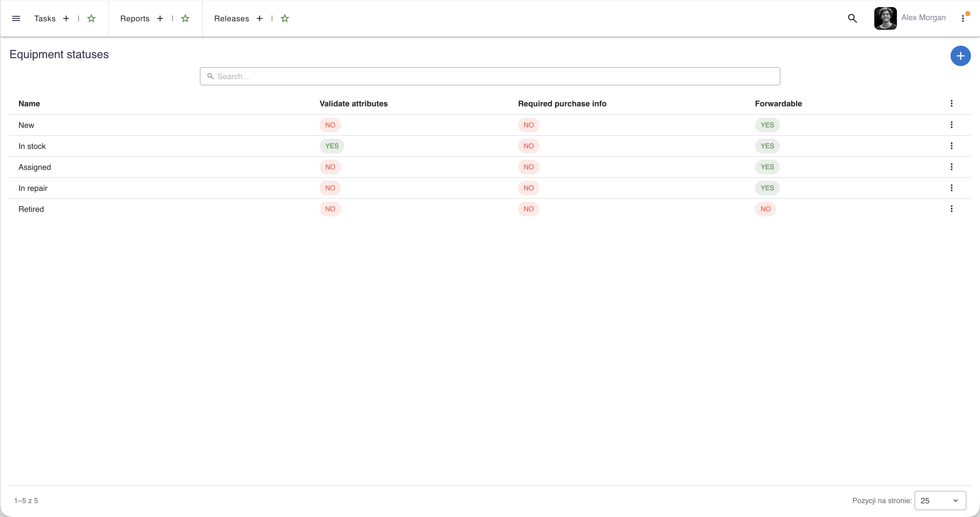Open row actions menu for Retired
Screen dimensions: 980x517
951,209
